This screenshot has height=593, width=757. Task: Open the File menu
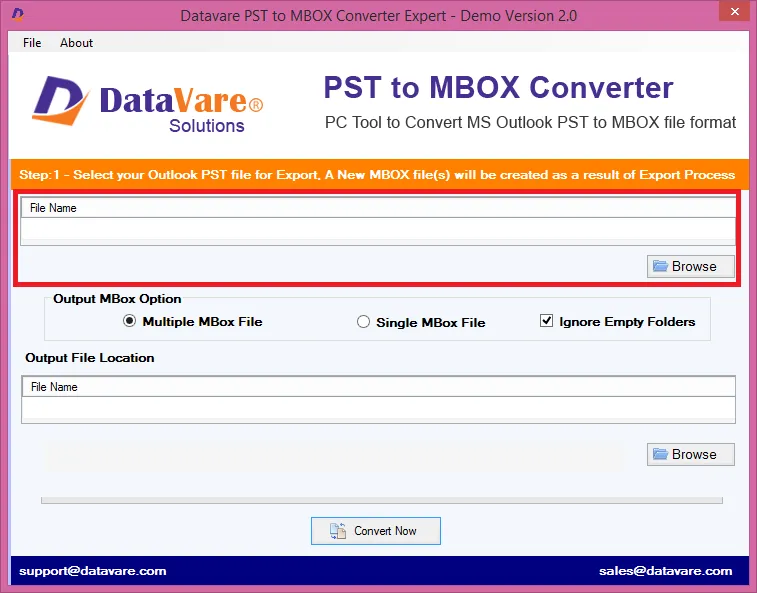32,43
